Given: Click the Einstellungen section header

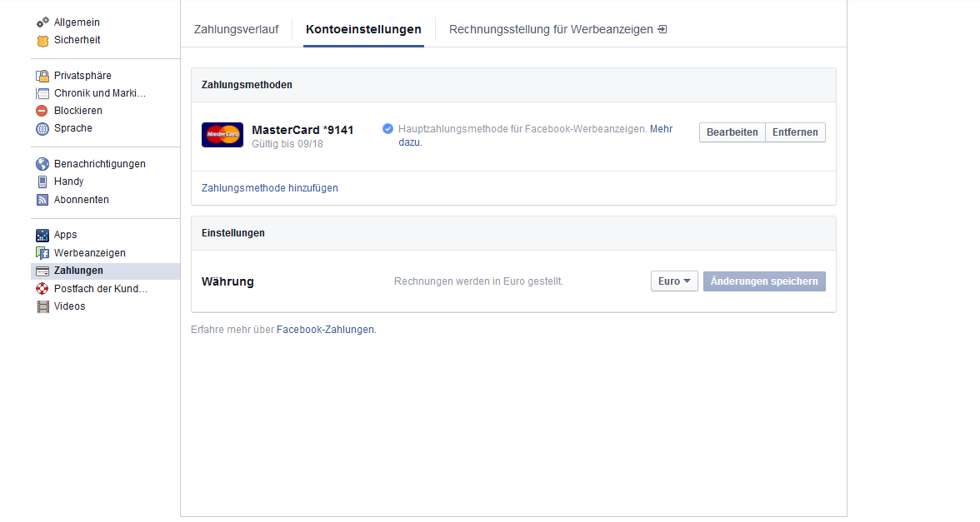Looking at the screenshot, I should [233, 233].
